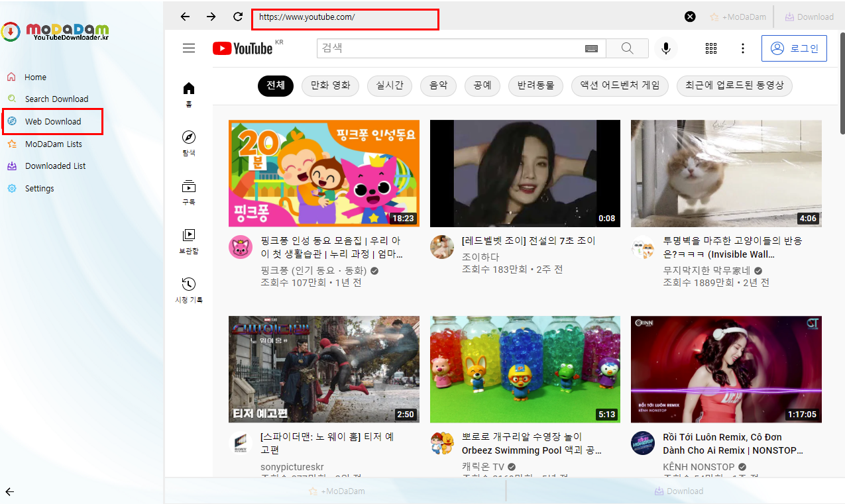Viewport: 845px width, 504px height.
Task: Open YouTube hamburger guide menu
Action: point(189,48)
